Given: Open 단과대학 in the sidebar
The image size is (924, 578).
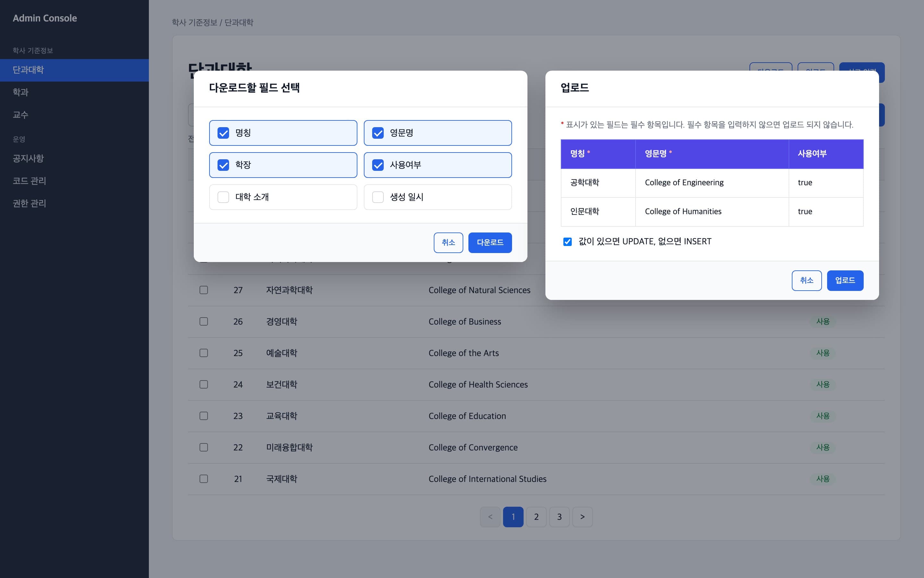Looking at the screenshot, I should (x=74, y=70).
